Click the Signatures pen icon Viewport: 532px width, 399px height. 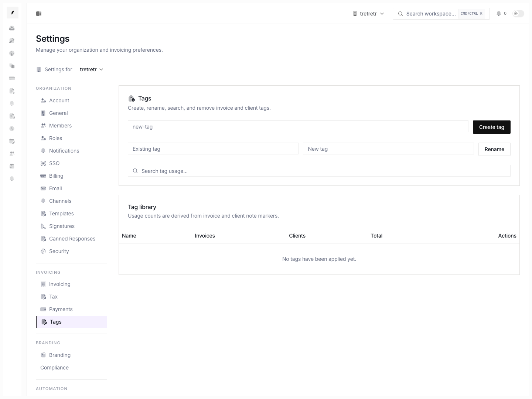point(43,226)
